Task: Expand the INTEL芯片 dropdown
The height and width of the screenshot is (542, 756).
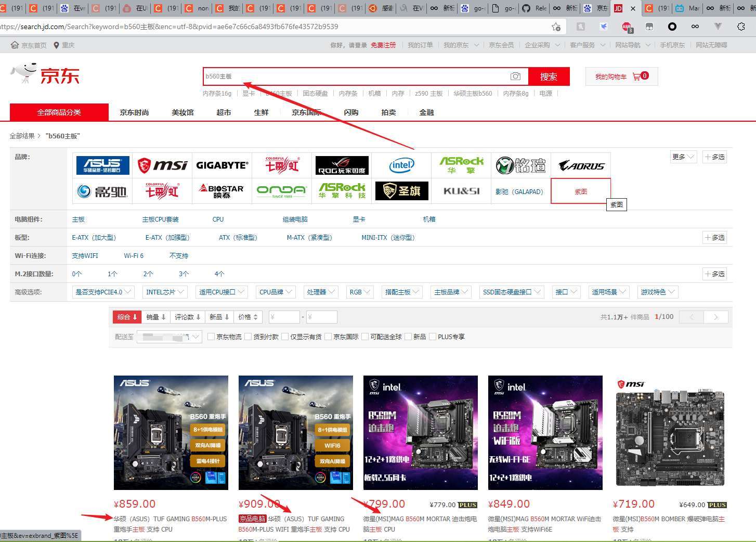Action: [165, 292]
